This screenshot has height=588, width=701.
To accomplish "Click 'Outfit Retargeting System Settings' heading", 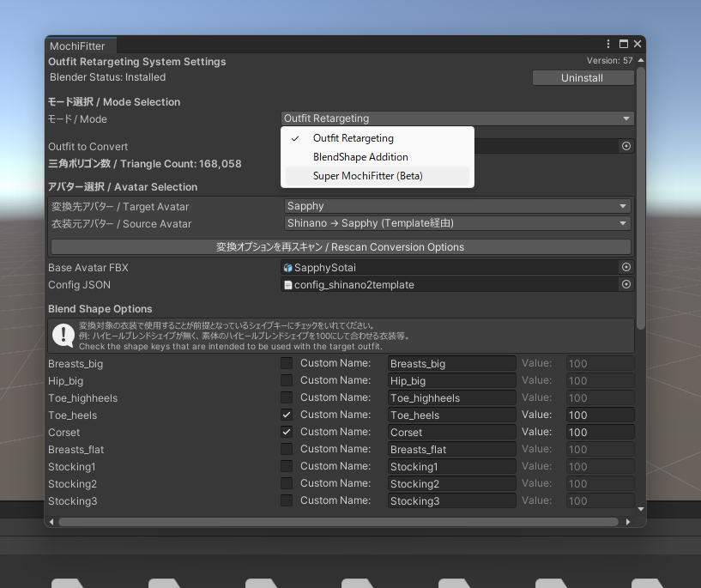I will 137,62.
